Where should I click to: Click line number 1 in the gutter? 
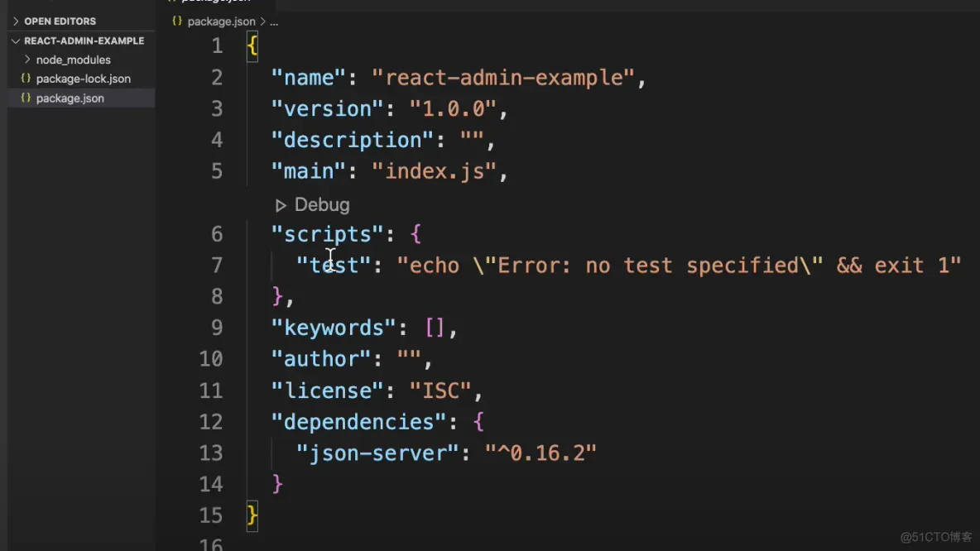pyautogui.click(x=217, y=46)
